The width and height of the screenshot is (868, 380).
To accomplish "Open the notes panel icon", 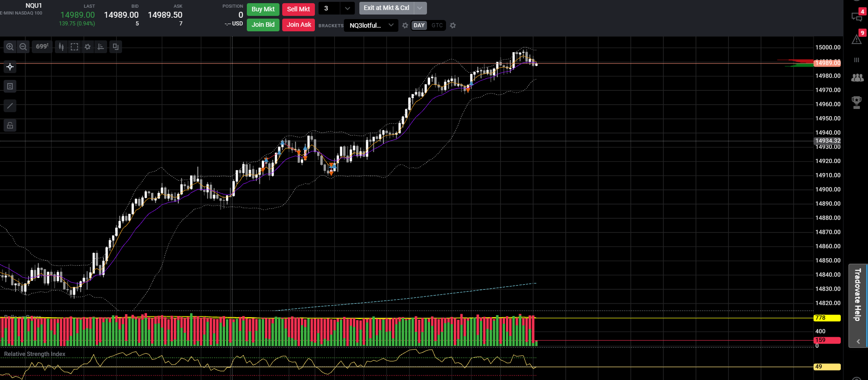I will (x=10, y=86).
